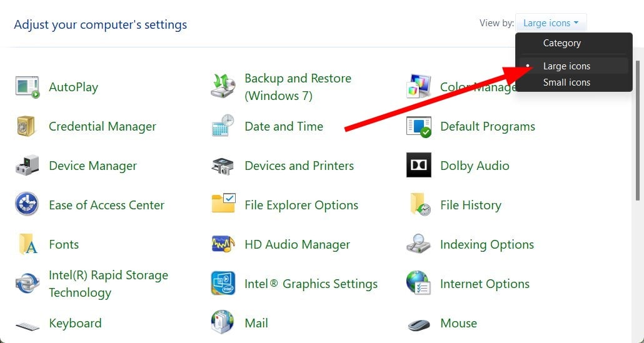This screenshot has height=343, width=644.
Task: Click the File Explorer Options folder icon
Action: point(223,203)
